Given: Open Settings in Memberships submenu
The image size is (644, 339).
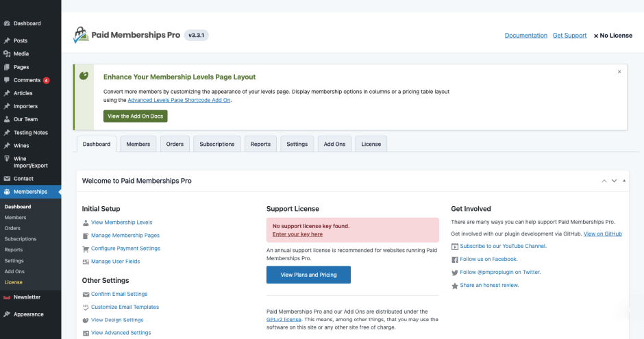Looking at the screenshot, I should [x=14, y=261].
